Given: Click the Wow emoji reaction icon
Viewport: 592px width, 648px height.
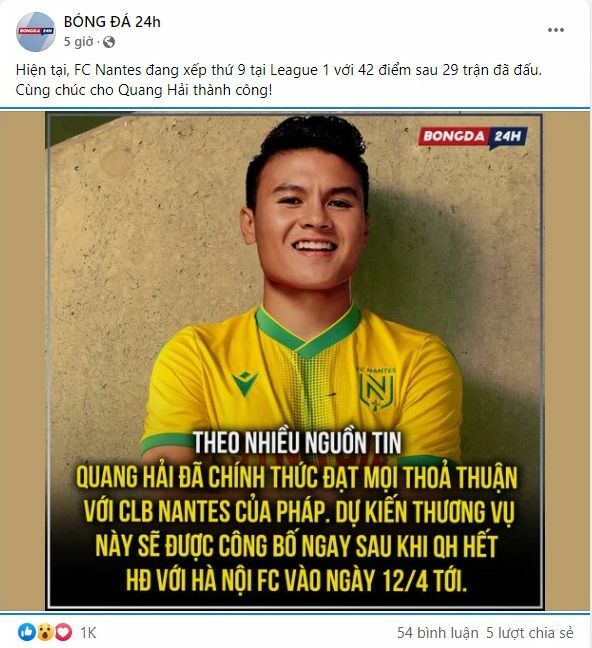Looking at the screenshot, I should 45,632.
